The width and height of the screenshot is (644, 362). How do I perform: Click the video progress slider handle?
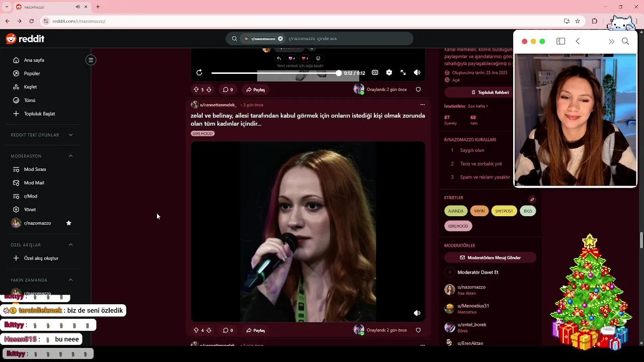[339, 73]
